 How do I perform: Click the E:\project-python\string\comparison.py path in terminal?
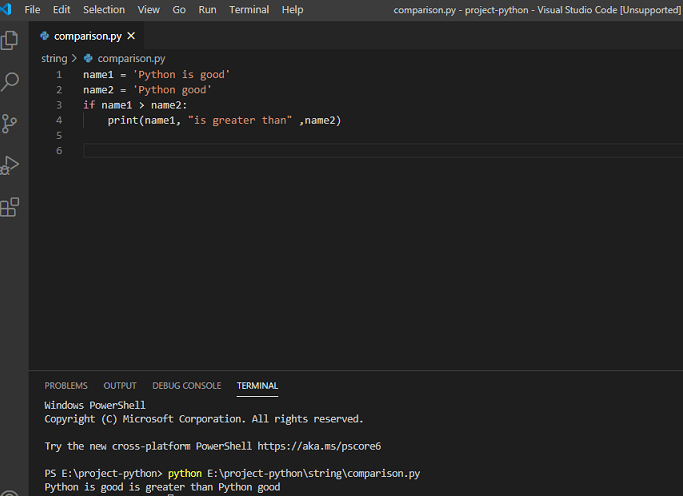[x=313, y=473]
